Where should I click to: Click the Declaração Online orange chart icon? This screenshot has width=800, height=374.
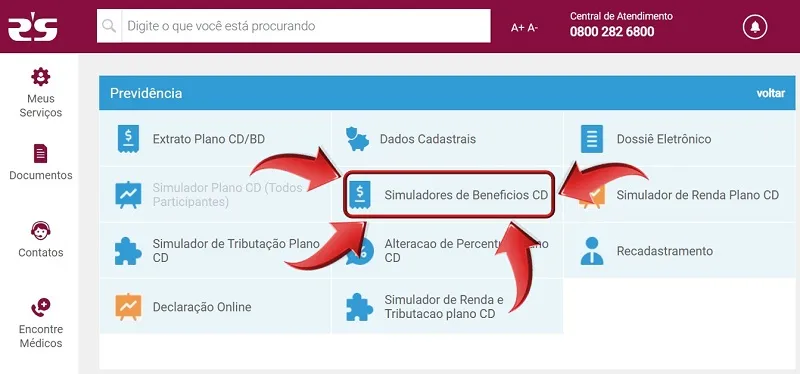tap(128, 307)
